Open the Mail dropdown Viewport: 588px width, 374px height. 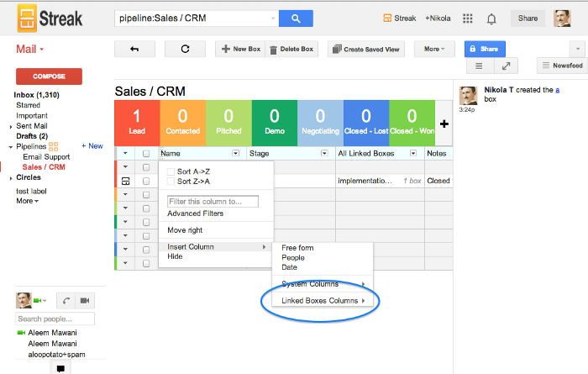[x=29, y=49]
